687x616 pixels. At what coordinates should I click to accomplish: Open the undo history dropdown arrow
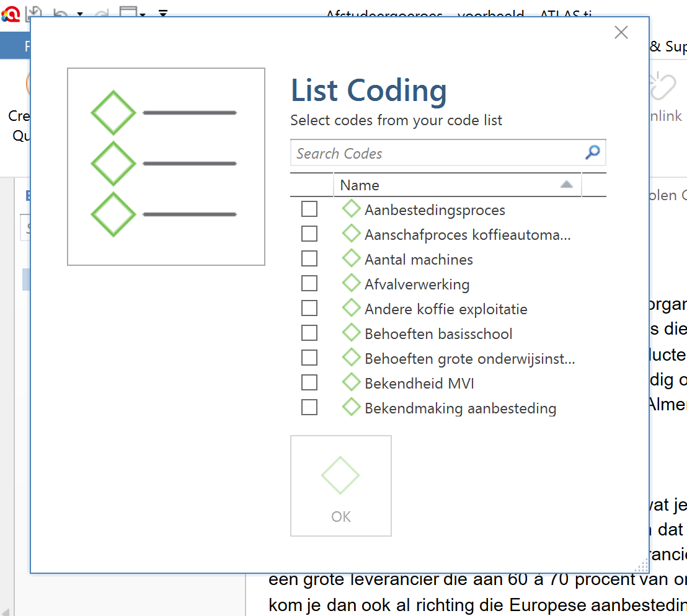[x=80, y=14]
